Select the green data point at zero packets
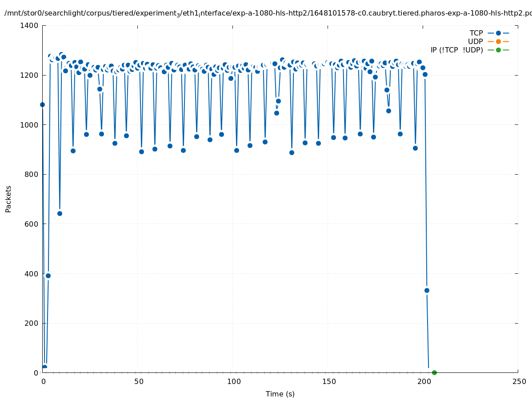The height and width of the screenshot is (400, 532). coord(434,372)
